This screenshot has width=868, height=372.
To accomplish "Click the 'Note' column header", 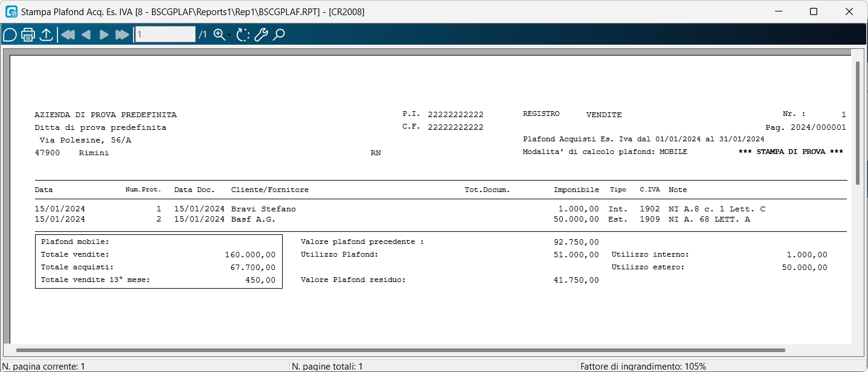I will click(678, 190).
